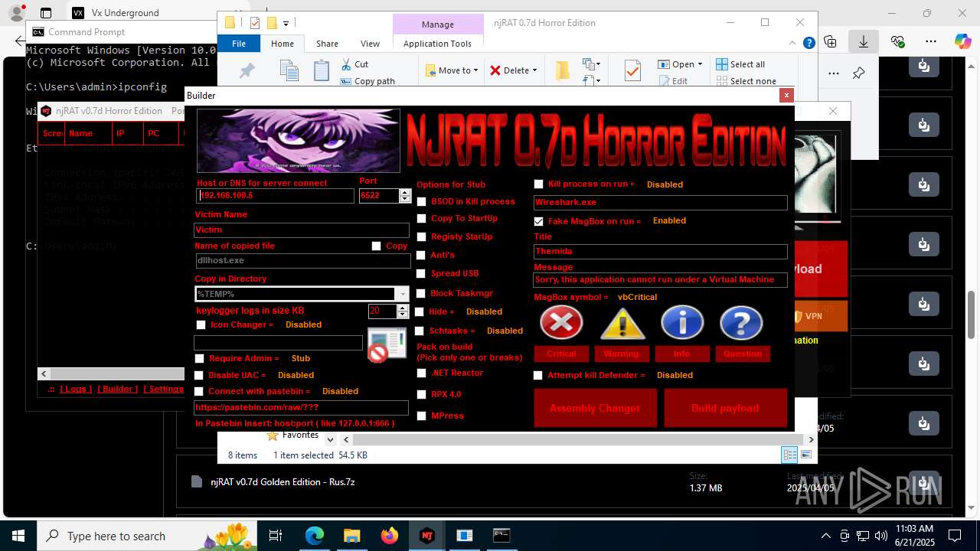
Task: Enable Spread USB checkbox
Action: pyautogui.click(x=422, y=273)
